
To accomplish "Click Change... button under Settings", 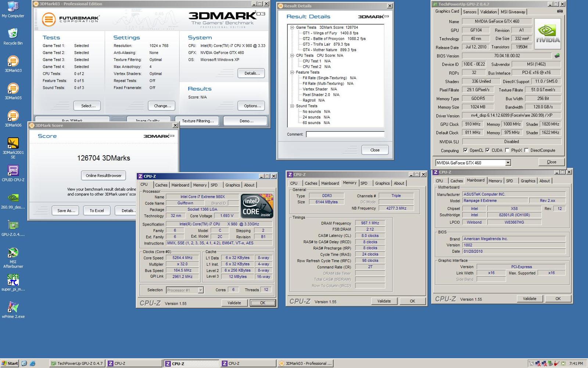I will (162, 106).
